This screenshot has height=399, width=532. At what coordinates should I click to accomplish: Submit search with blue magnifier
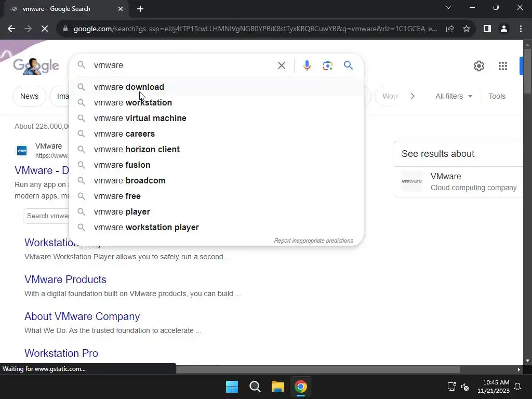[x=348, y=65]
